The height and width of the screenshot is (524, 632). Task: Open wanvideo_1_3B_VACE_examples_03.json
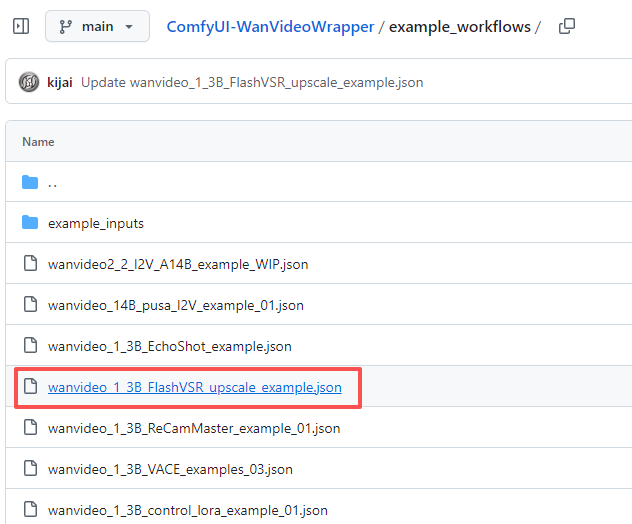pos(170,470)
